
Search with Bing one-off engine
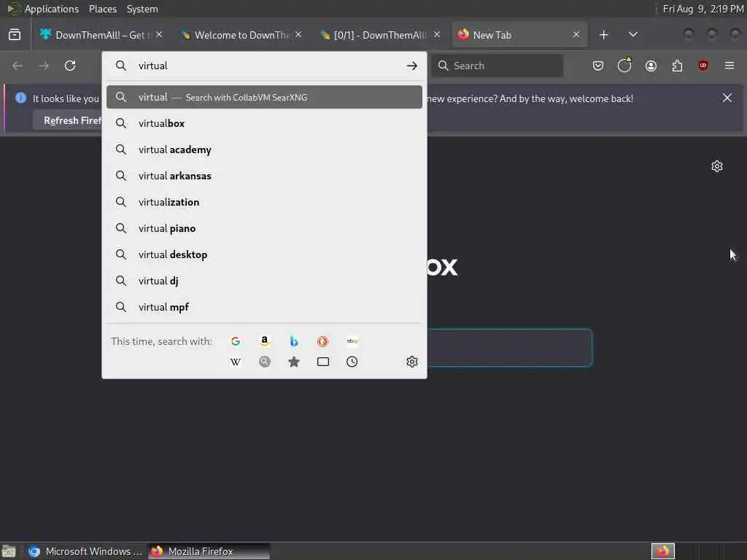coord(294,341)
